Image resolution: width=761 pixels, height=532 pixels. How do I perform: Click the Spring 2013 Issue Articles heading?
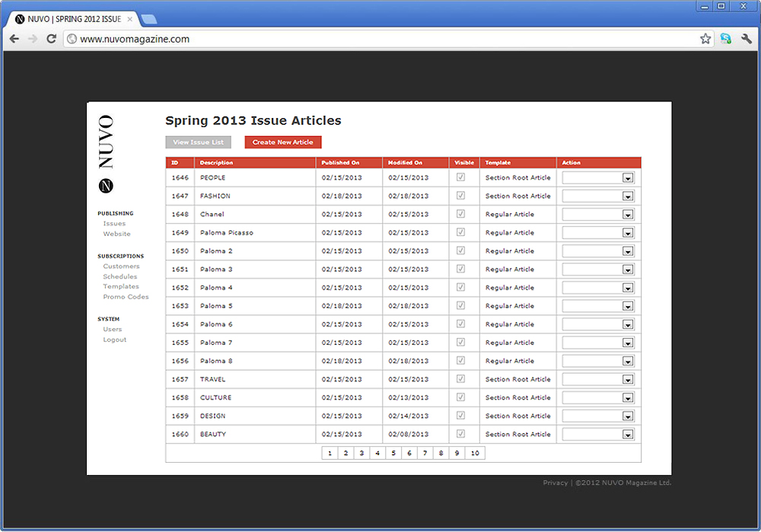pyautogui.click(x=253, y=121)
